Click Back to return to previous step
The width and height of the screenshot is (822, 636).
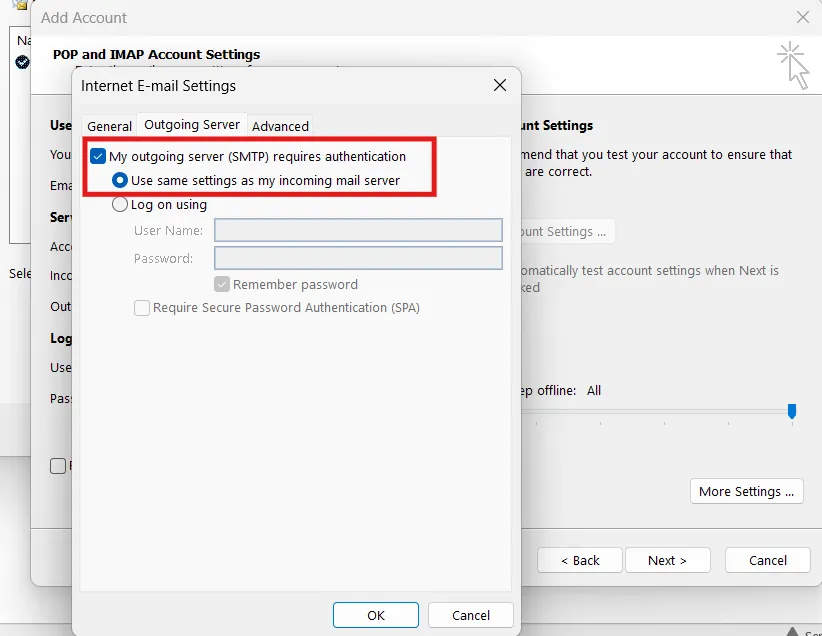click(x=579, y=560)
